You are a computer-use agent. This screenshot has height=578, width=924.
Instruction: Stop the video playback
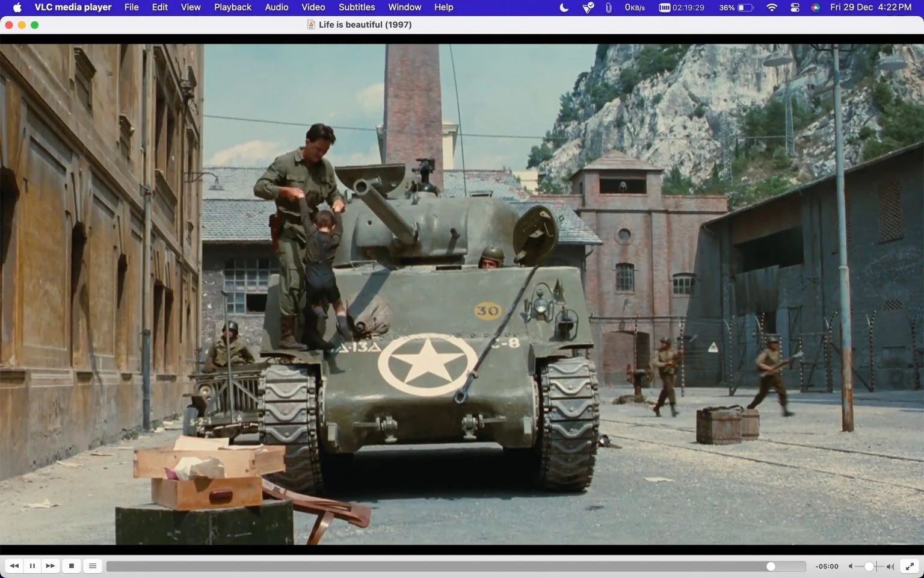pyautogui.click(x=72, y=566)
